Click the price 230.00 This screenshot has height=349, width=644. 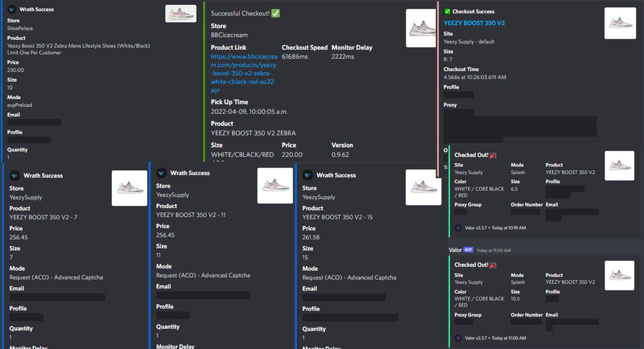[x=16, y=70]
